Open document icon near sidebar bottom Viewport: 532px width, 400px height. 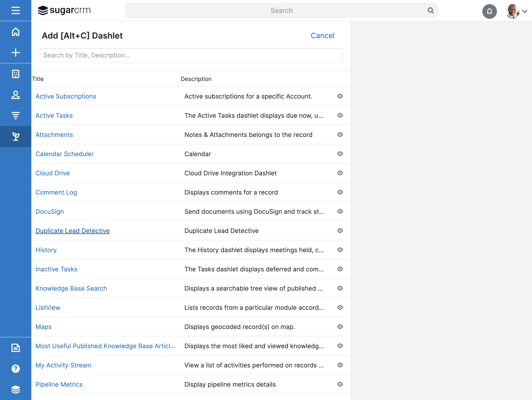pyautogui.click(x=16, y=348)
